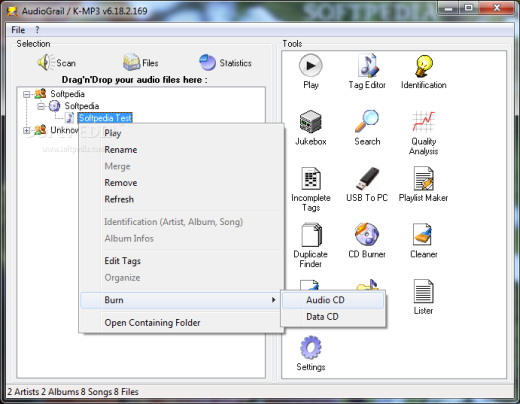Click the Unknown artist icon in tree
The height and width of the screenshot is (404, 520).
[x=40, y=130]
